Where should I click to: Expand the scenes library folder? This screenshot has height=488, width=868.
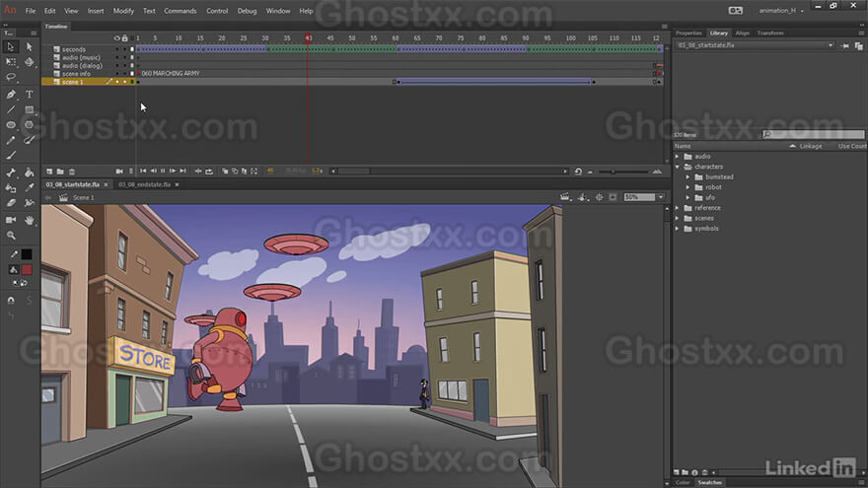click(x=677, y=218)
